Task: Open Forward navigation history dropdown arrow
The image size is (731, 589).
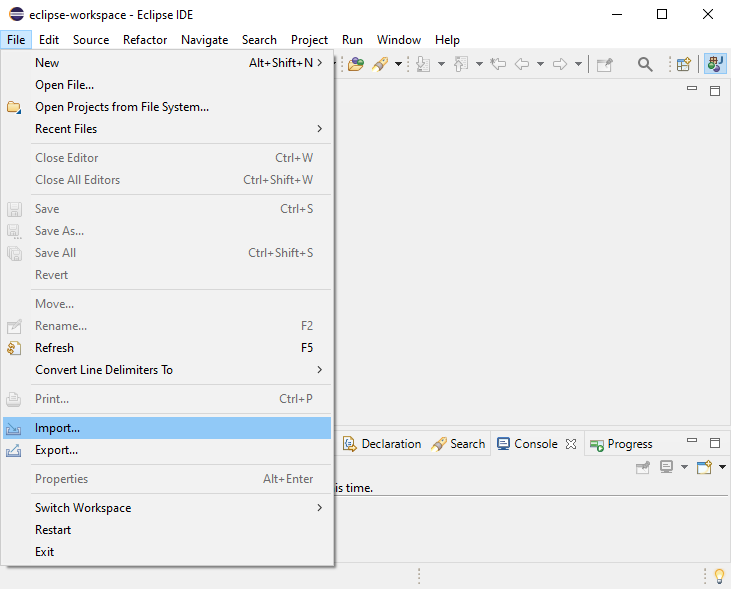Action: [579, 65]
